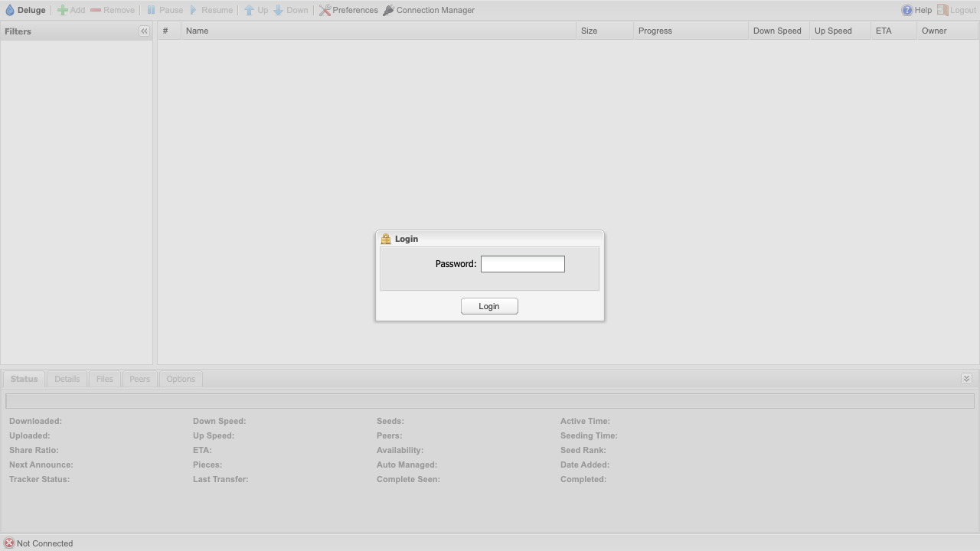Click the Down arrow queue icon
The width and height of the screenshot is (980, 551).
tap(279, 10)
